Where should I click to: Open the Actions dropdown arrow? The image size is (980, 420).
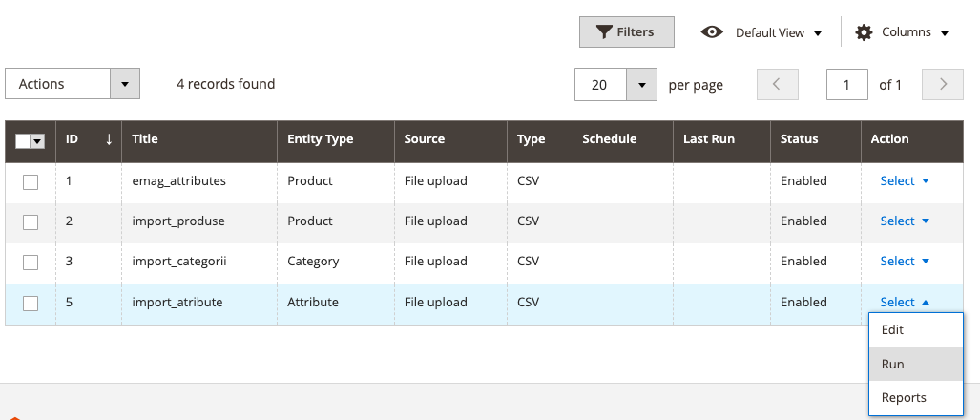click(x=125, y=84)
